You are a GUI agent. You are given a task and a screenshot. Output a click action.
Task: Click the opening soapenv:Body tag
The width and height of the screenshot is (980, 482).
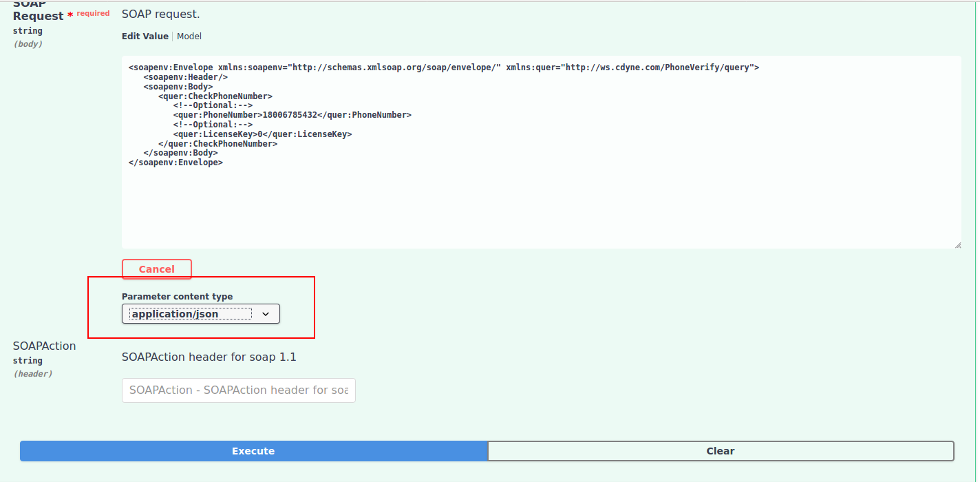pos(178,87)
